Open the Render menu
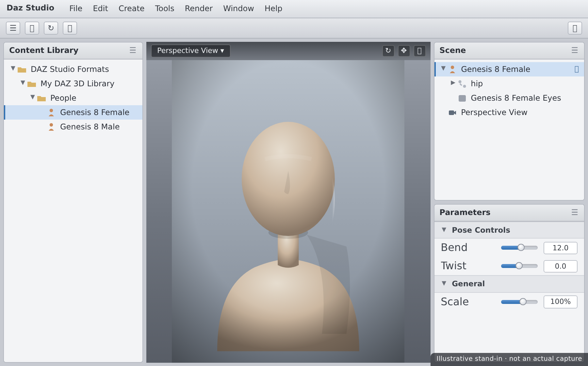The image size is (588, 366). coord(199,8)
